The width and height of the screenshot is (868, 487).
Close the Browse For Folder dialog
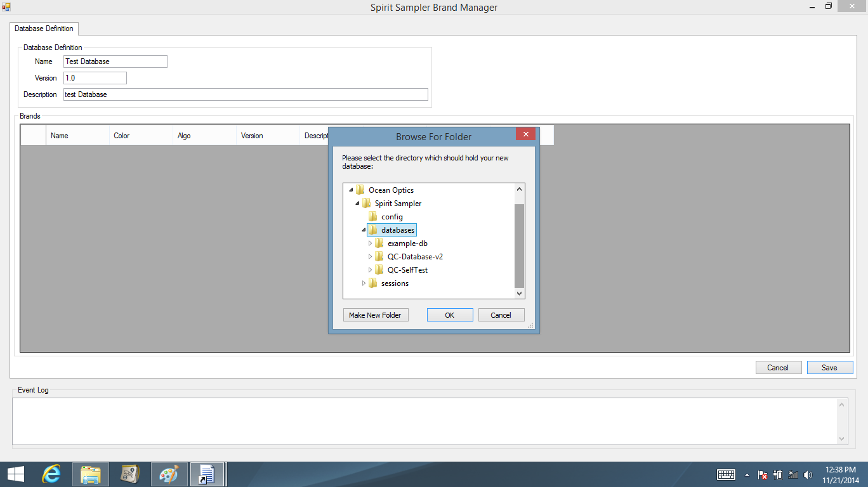click(x=526, y=134)
